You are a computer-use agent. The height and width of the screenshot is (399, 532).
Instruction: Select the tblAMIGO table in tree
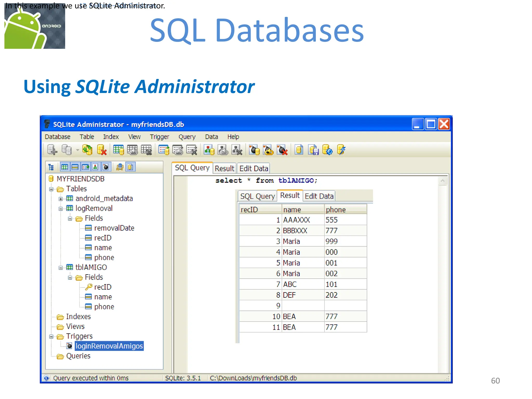91,267
